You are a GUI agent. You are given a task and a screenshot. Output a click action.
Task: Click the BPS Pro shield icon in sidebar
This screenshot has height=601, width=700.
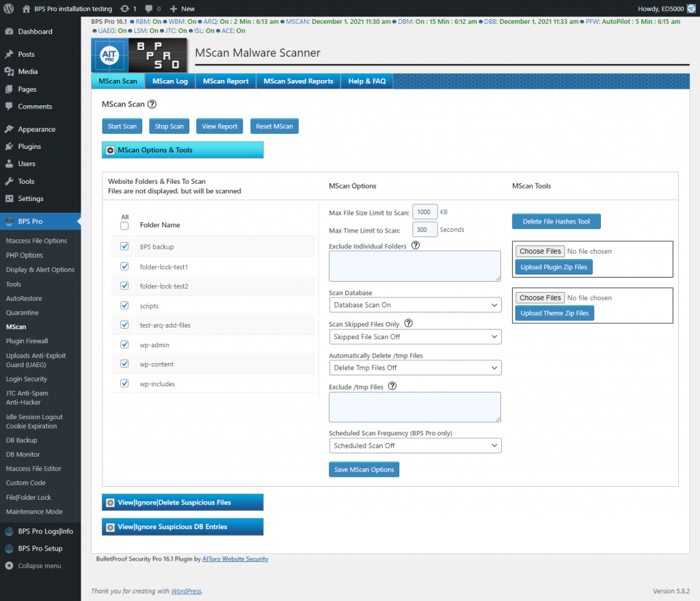click(10, 222)
